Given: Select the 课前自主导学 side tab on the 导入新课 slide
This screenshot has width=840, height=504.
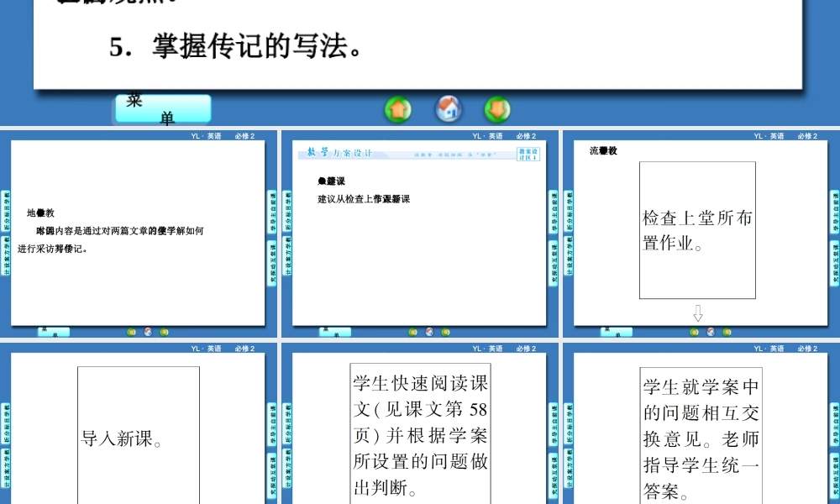Looking at the screenshot, I should point(272,423).
